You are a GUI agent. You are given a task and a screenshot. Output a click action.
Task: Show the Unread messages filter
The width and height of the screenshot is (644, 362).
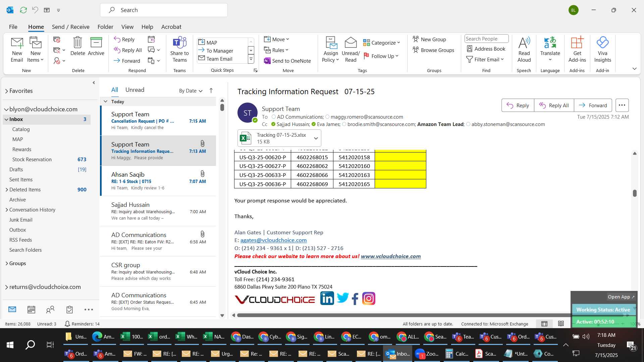135,90
